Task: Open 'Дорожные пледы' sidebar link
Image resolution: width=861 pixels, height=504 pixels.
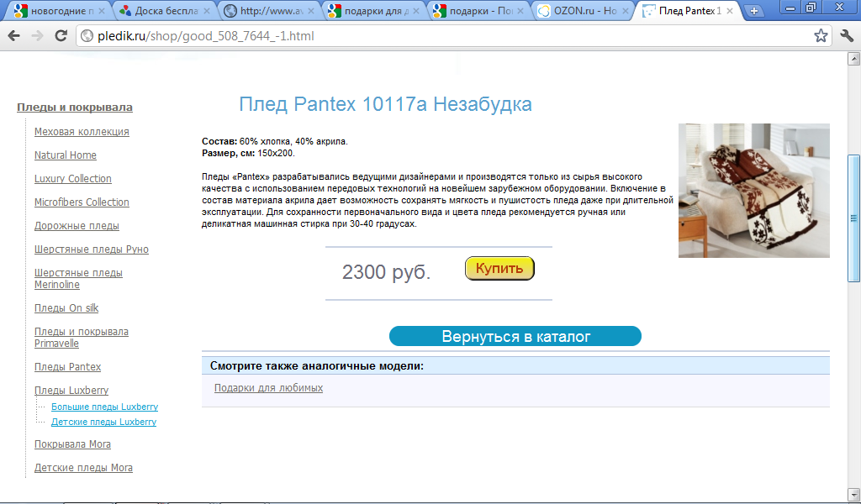Action: [x=77, y=226]
